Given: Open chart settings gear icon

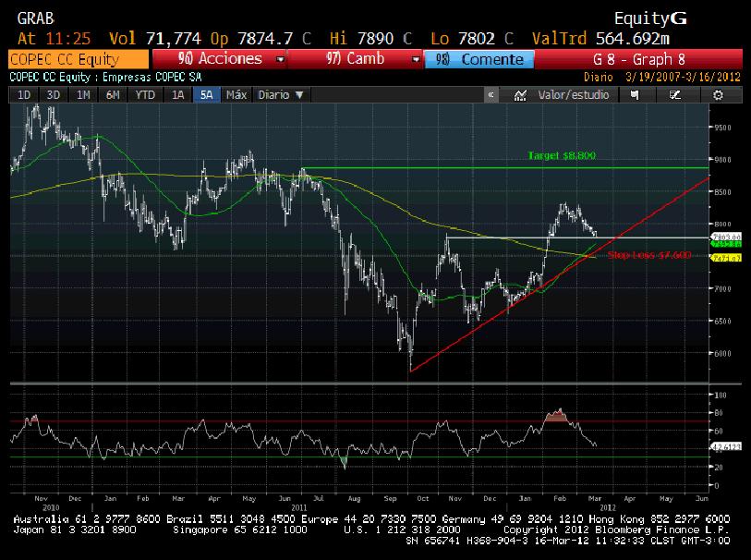Looking at the screenshot, I should coord(718,95).
